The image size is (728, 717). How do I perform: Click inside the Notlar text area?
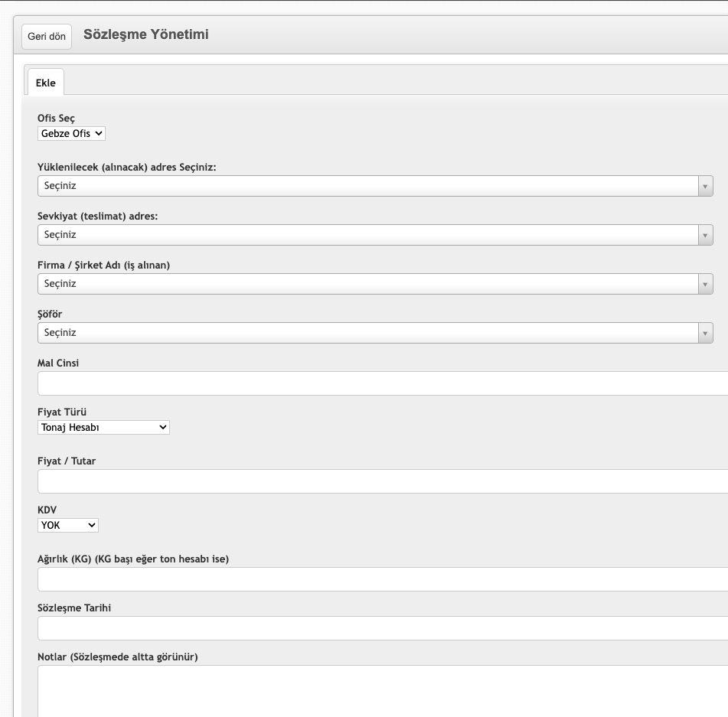pyautogui.click(x=383, y=692)
